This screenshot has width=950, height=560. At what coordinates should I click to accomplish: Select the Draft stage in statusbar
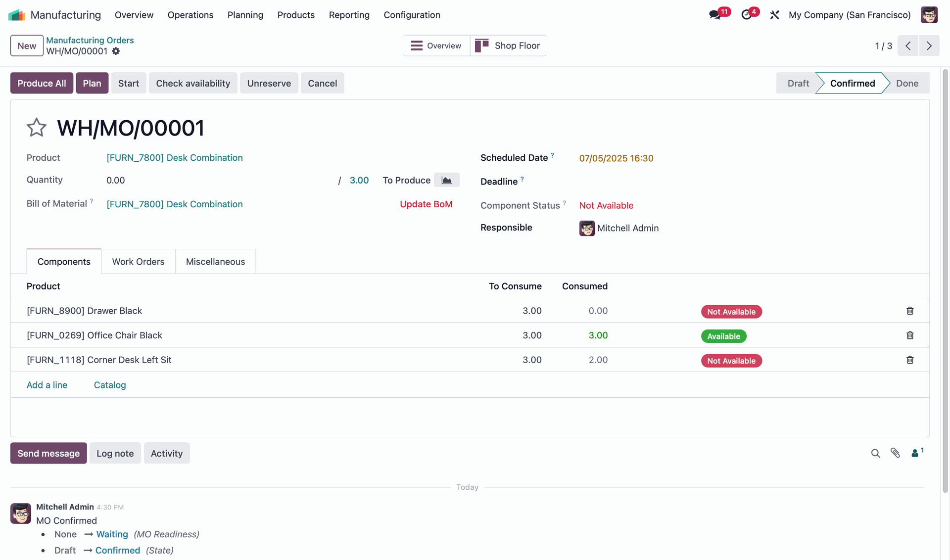(798, 83)
